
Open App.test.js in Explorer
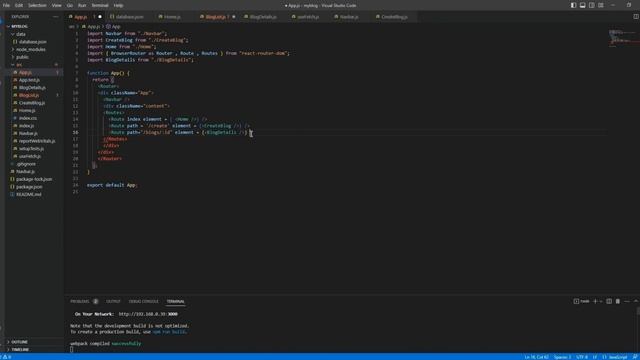(29, 80)
